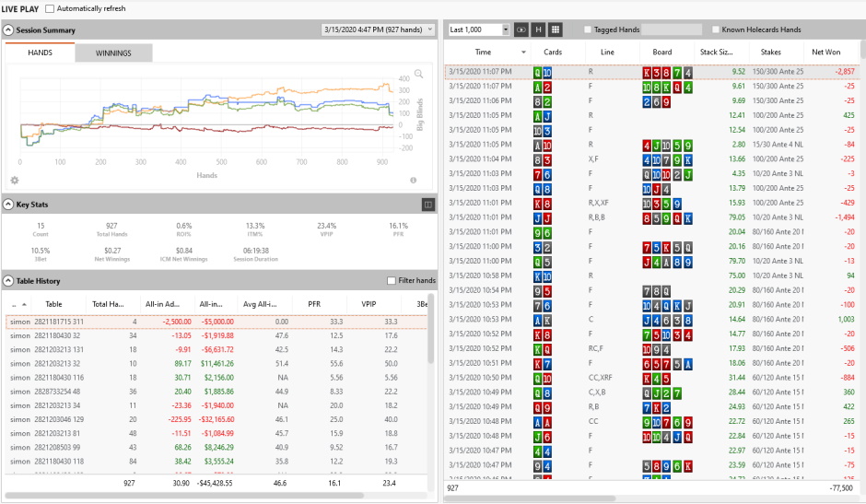Click the K38 74 board cards
866x504 pixels.
[x=667, y=72]
